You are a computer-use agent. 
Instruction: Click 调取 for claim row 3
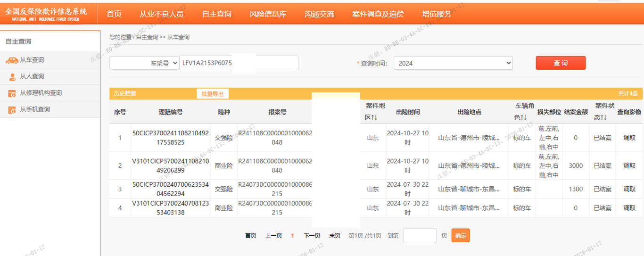629,189
